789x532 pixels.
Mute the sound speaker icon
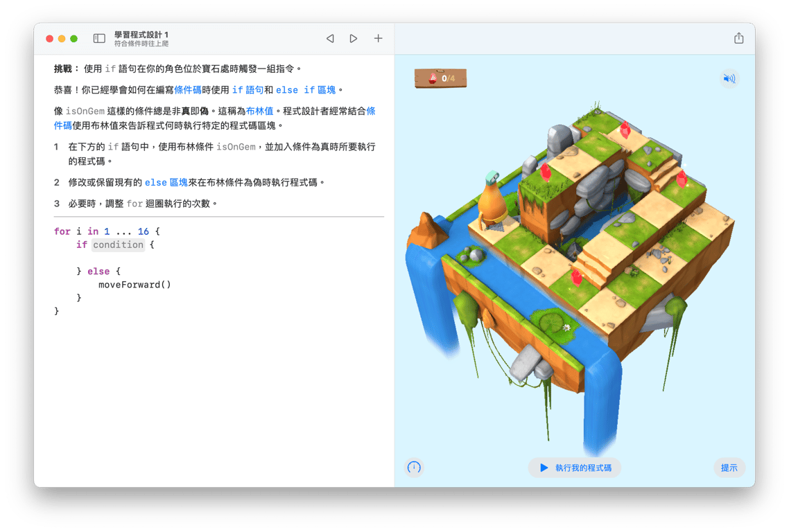tap(729, 78)
